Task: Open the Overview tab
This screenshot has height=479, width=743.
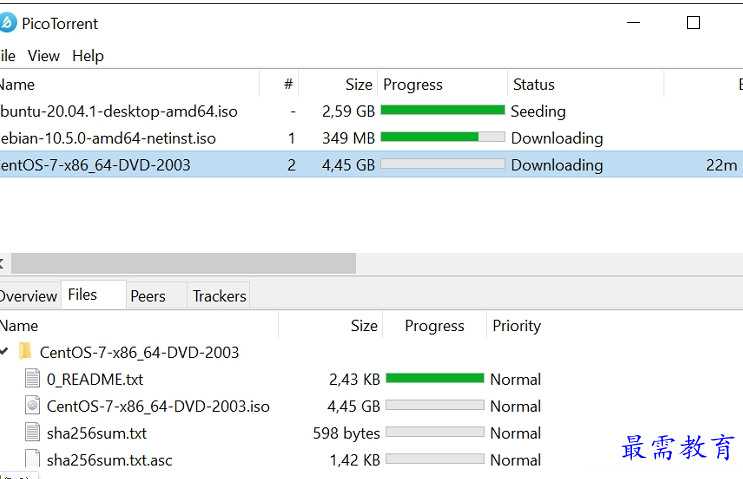Action: tap(28, 296)
